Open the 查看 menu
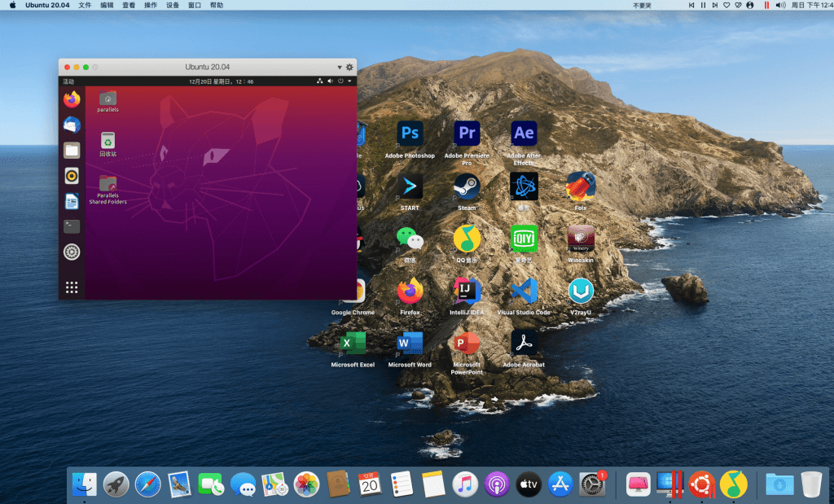834x504 pixels. [129, 6]
